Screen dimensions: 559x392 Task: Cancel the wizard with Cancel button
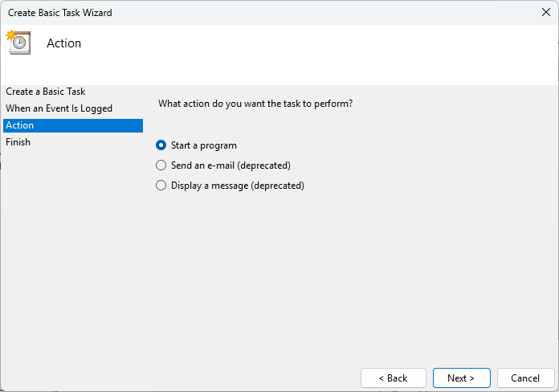pyautogui.click(x=525, y=378)
